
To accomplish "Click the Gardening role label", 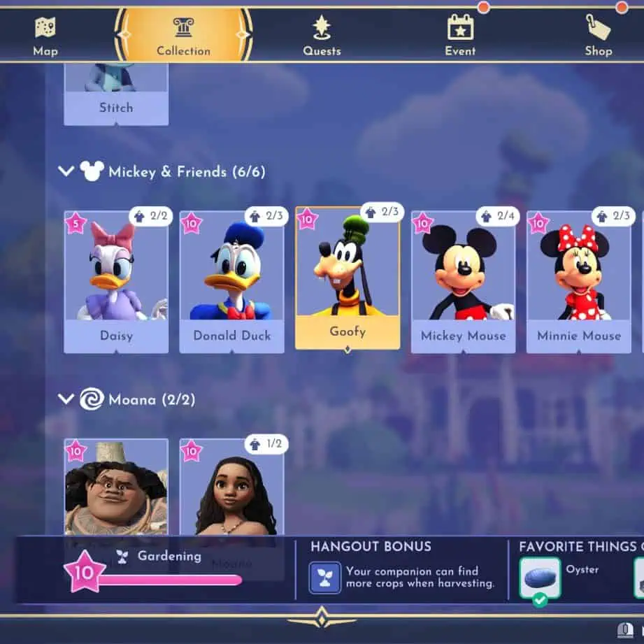I will point(169,556).
